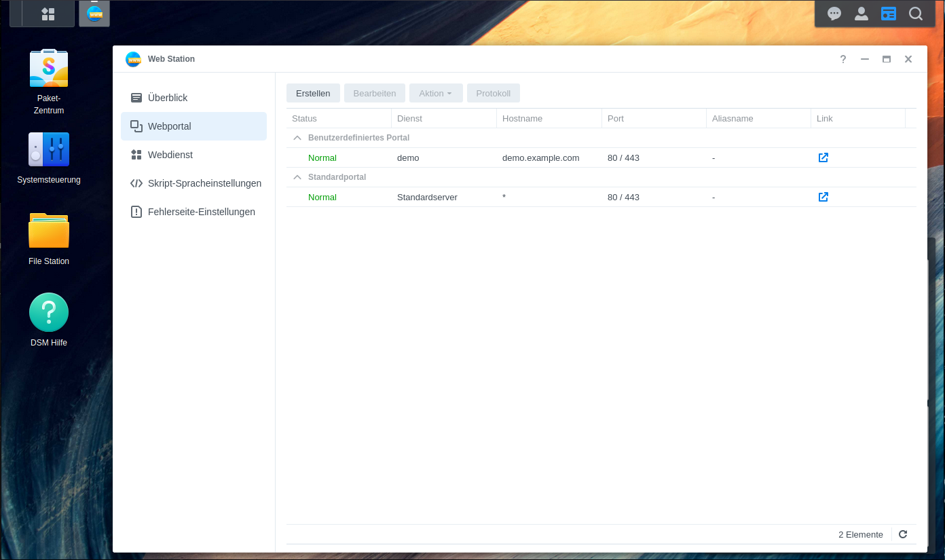
Task: Collapse the Benutzerdefiniertes Portal group
Action: click(x=297, y=138)
